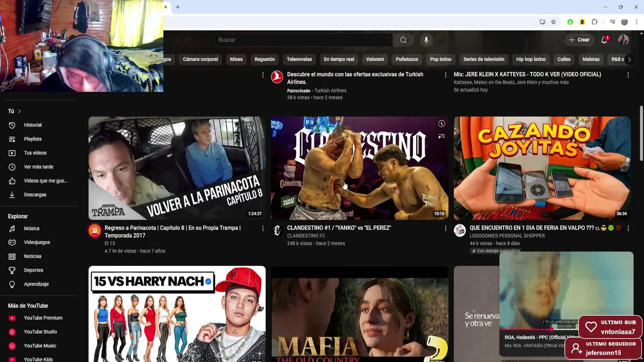Open the El 13 channel name link
Image resolution: width=644 pixels, height=362 pixels.
110,243
